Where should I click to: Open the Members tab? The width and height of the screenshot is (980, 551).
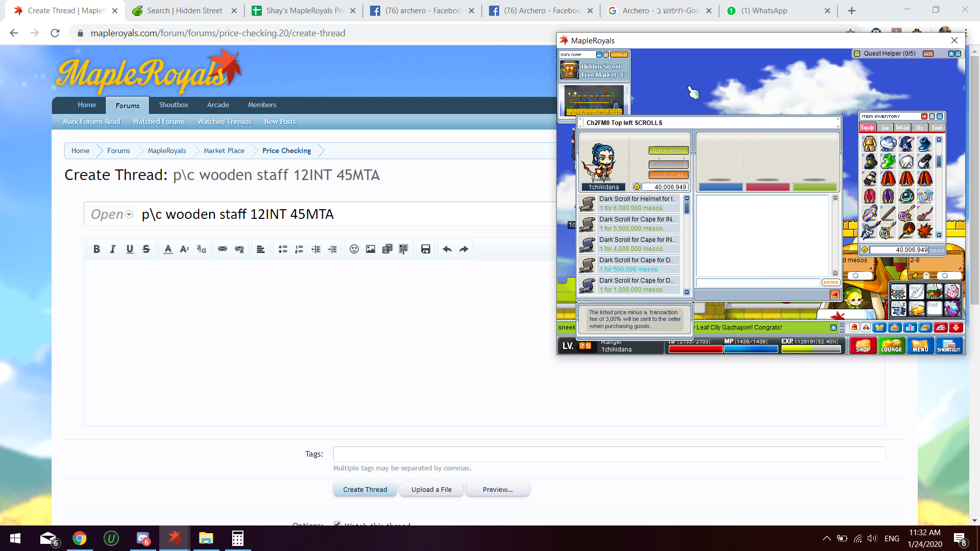coord(262,105)
